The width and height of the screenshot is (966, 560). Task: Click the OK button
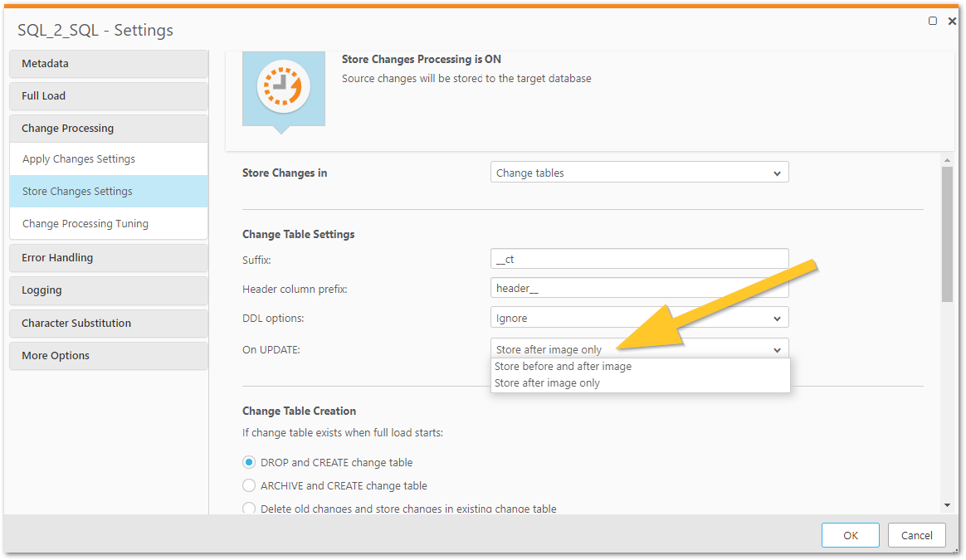(851, 535)
